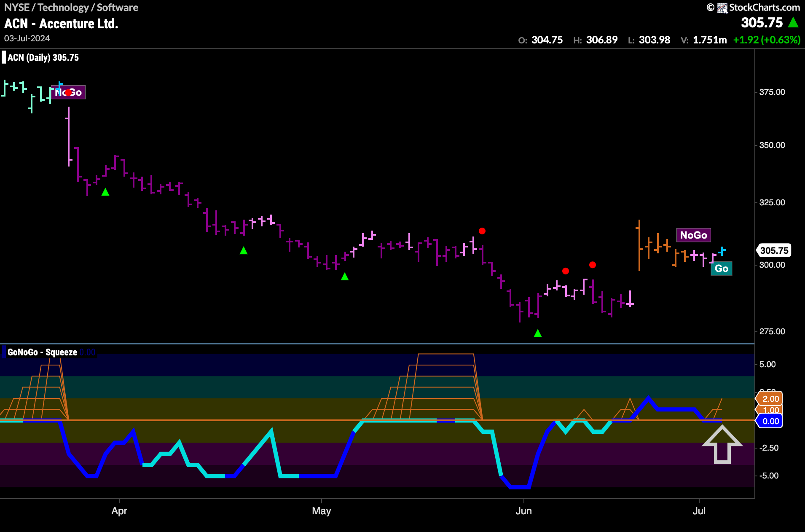Click the blue 0.00 oscillator value tag

[x=770, y=421]
